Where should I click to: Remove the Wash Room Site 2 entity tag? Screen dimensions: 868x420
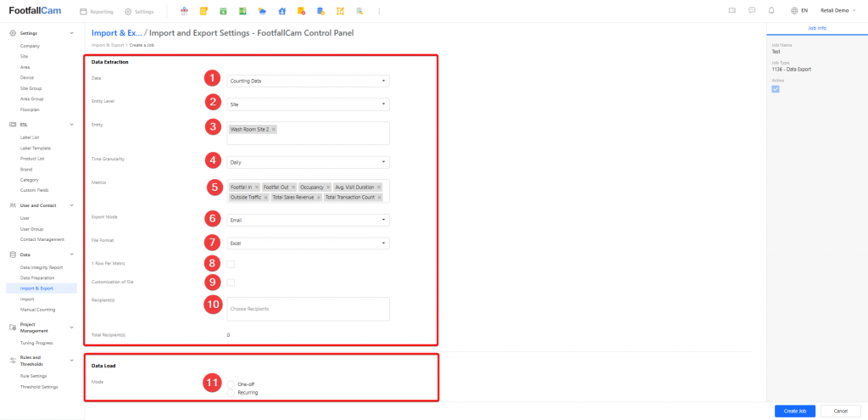click(274, 129)
